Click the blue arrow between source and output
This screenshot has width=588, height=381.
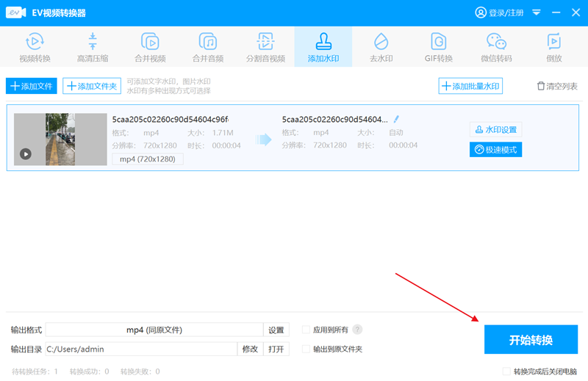click(x=263, y=139)
